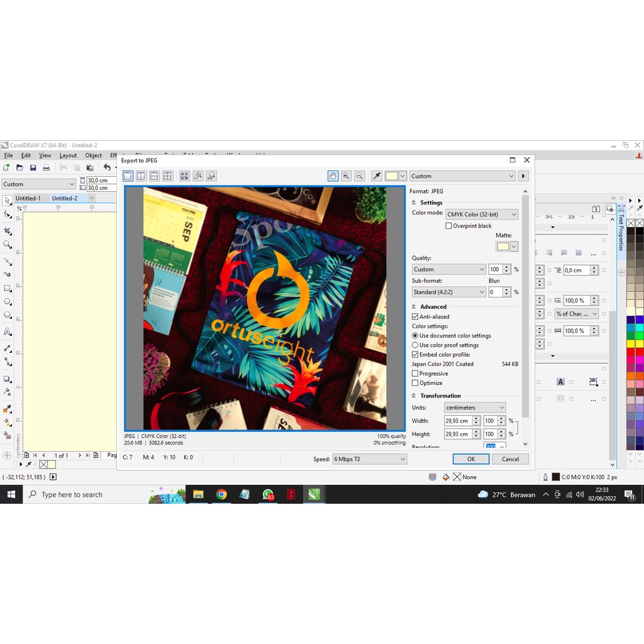Select the Interactive Fill tool
Screen dimensions: 644x644
7,422
